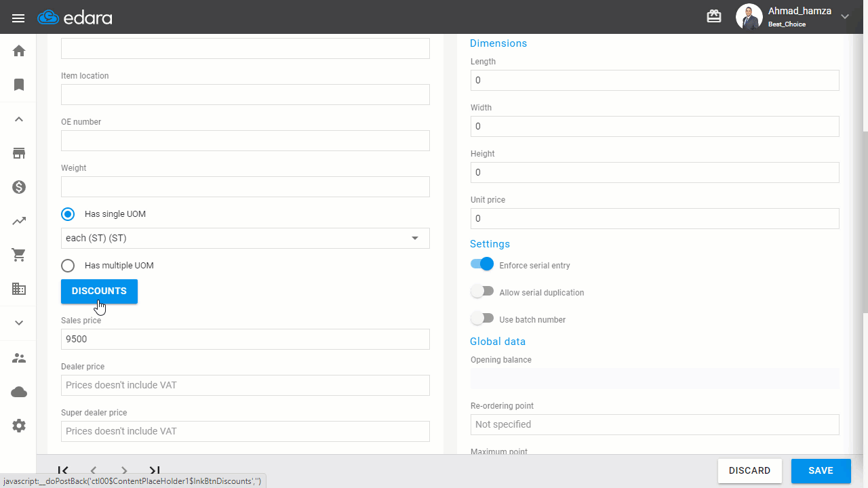Select the Has multiple UOM option
This screenshot has height=488, width=868.
coord(68,266)
